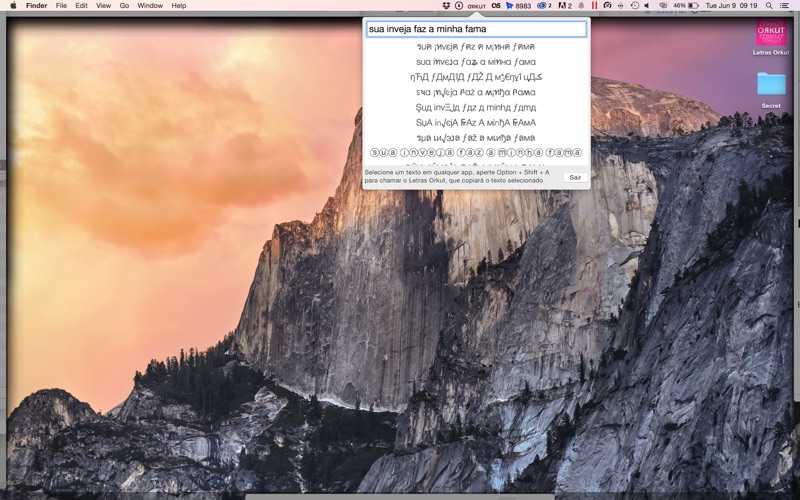This screenshot has width=800, height=500.
Task: Open the View menu
Action: coord(104,6)
